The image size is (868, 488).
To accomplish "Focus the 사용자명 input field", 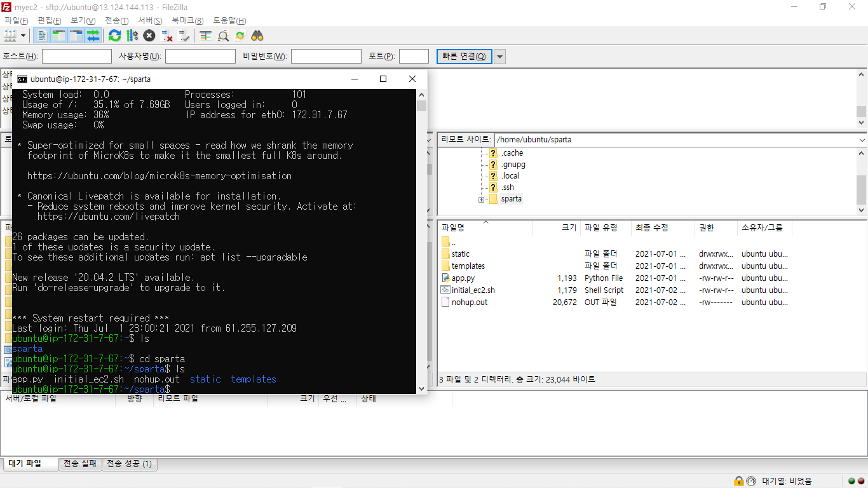I will [200, 57].
